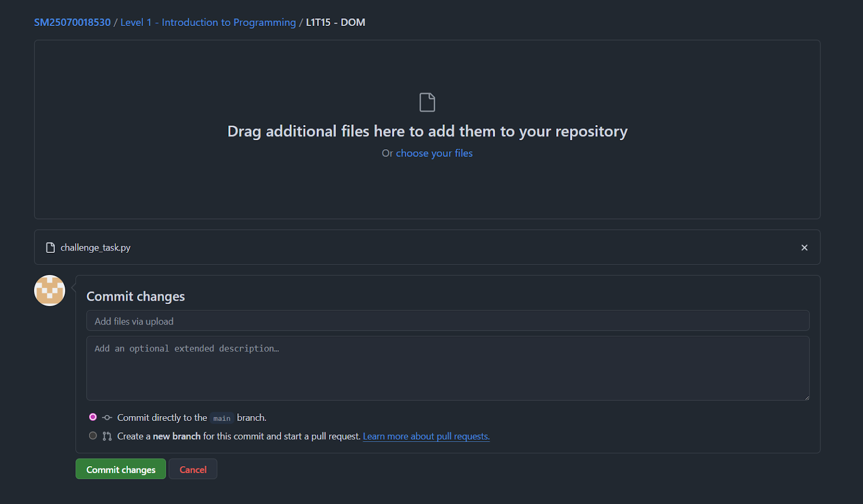The height and width of the screenshot is (504, 863).
Task: Select commit directly to the main branch
Action: [x=93, y=417]
